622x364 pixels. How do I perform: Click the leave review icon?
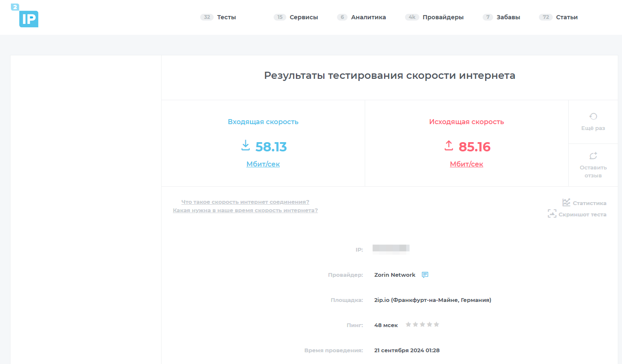(x=593, y=156)
